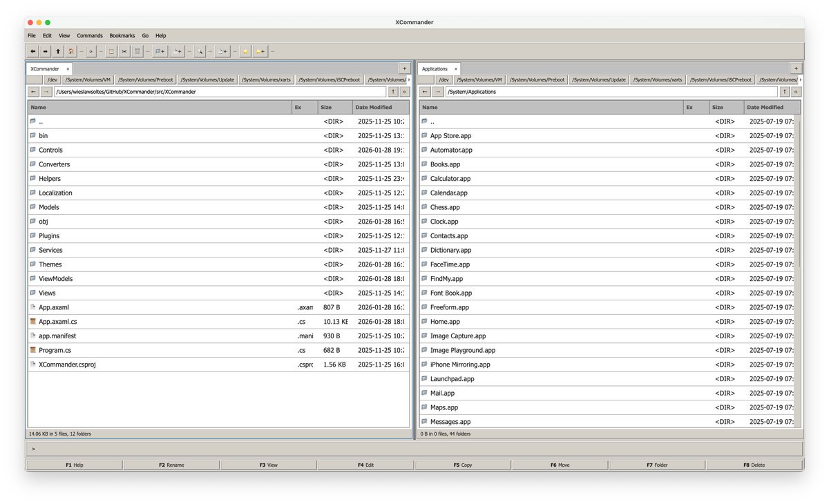Click F8 Delete button

754,465
